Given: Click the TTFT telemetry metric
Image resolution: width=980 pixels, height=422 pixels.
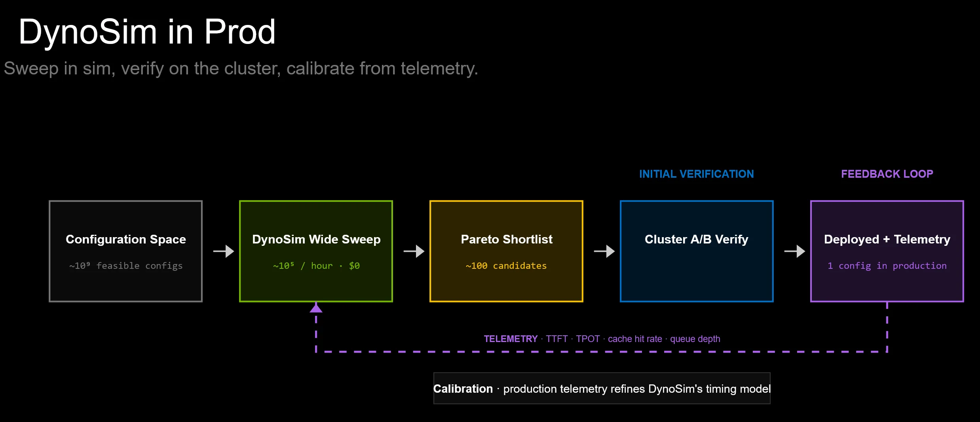Looking at the screenshot, I should click(x=557, y=339).
